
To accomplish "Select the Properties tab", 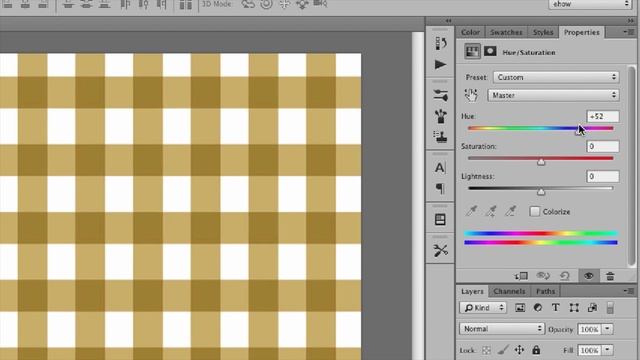I will click(582, 32).
